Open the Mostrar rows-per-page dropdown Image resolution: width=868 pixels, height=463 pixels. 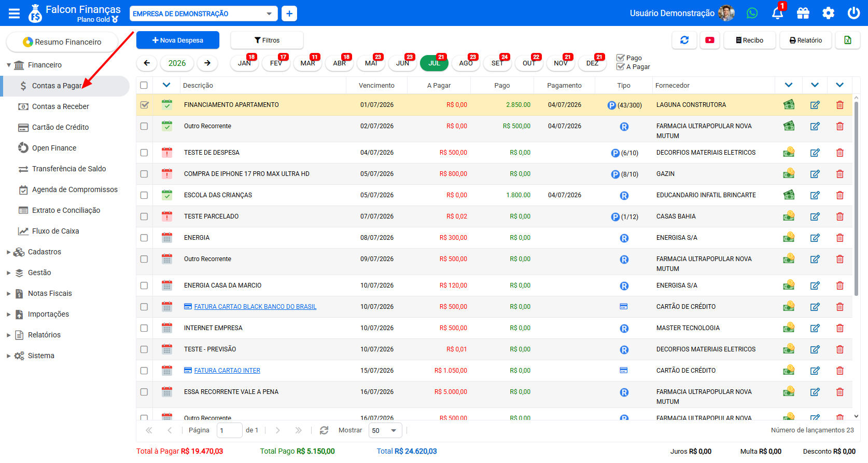(x=385, y=430)
